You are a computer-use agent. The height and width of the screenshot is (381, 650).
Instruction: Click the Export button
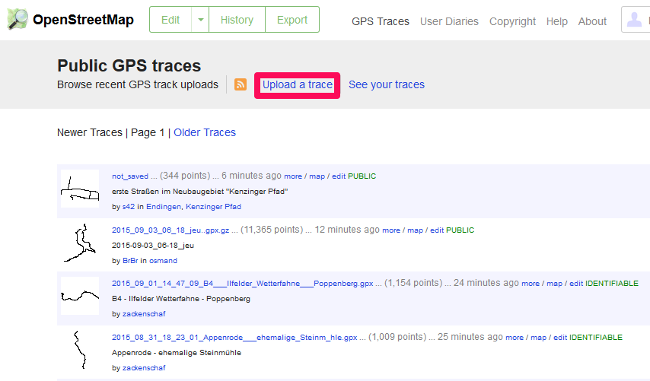(x=292, y=19)
